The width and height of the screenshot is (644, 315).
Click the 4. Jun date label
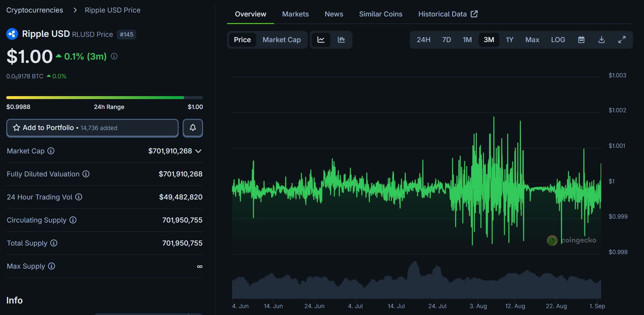(240, 306)
